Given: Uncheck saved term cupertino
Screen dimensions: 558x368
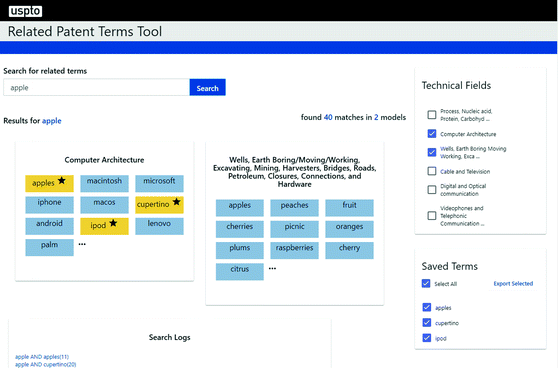Looking at the screenshot, I should (x=427, y=322).
